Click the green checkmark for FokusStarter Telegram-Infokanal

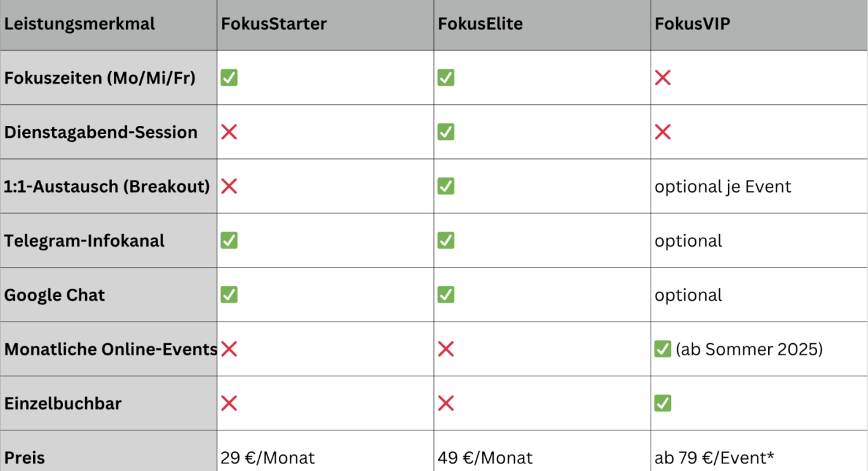(x=229, y=240)
